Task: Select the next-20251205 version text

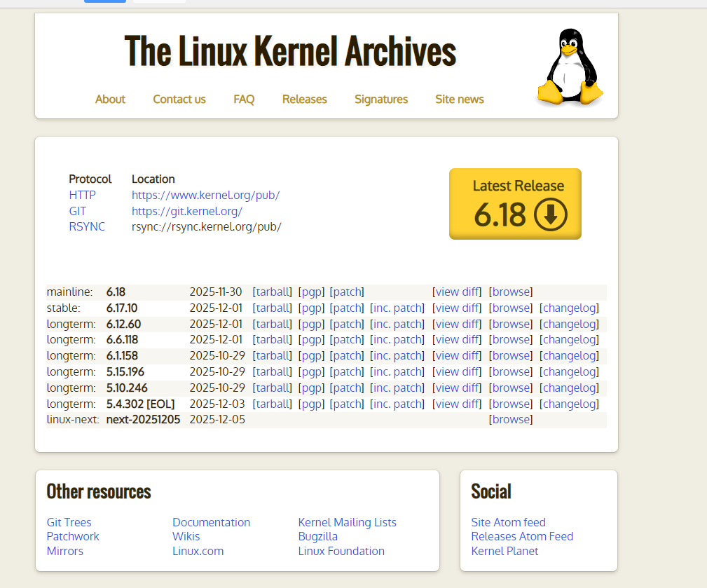Action: 143,419
